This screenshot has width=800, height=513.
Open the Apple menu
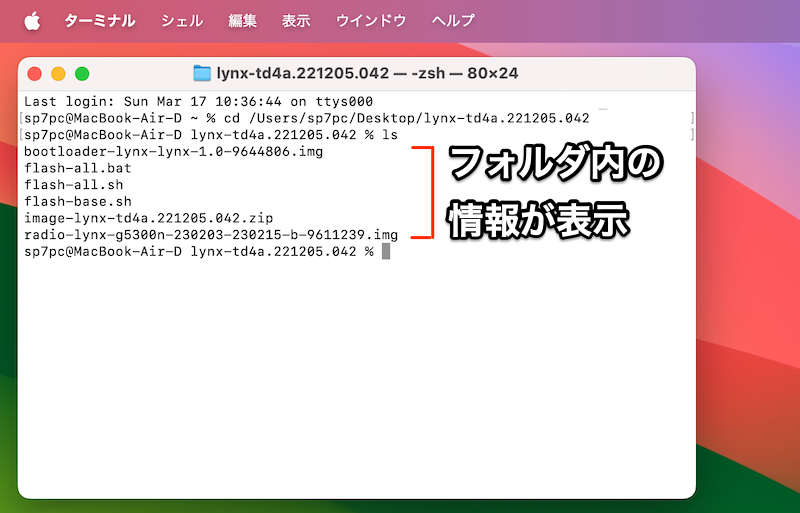click(32, 20)
